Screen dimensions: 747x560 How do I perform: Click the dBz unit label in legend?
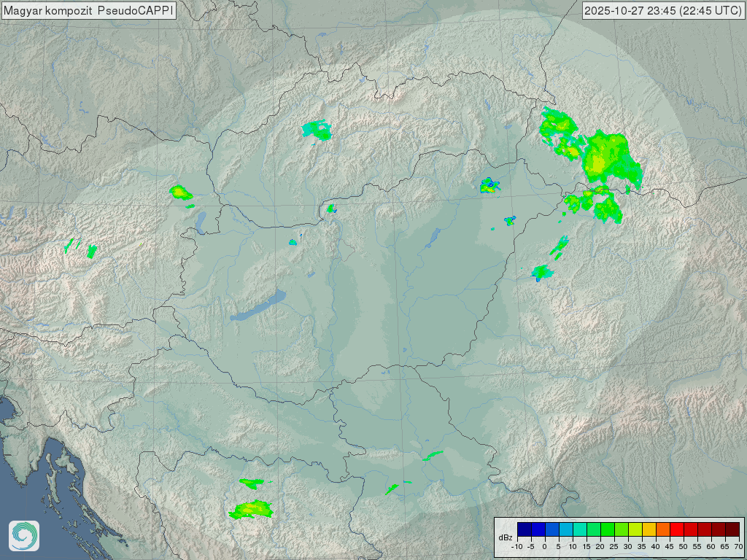point(506,537)
